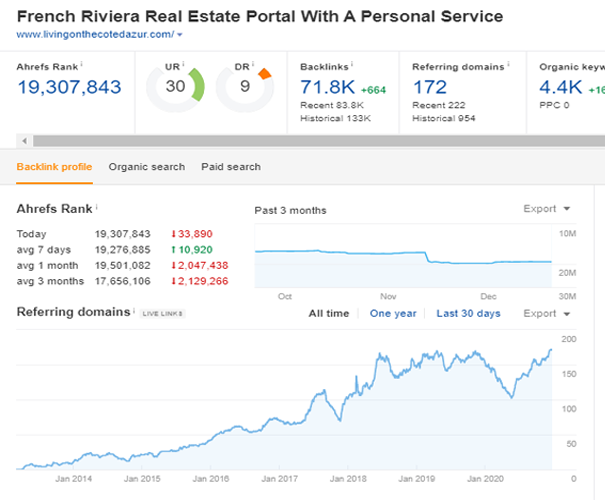Click the red down arrow next to 33,890
Viewport: 605px width, 500px height.
tap(174, 234)
